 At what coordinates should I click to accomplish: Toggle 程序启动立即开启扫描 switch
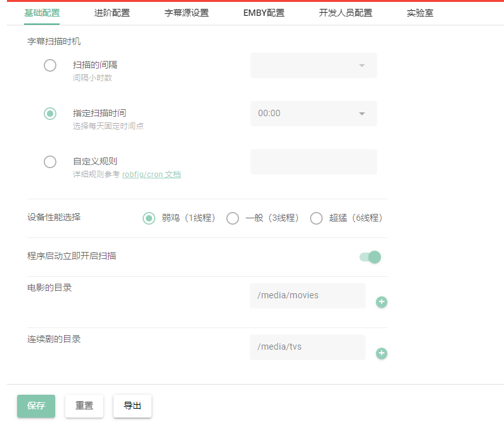point(370,257)
